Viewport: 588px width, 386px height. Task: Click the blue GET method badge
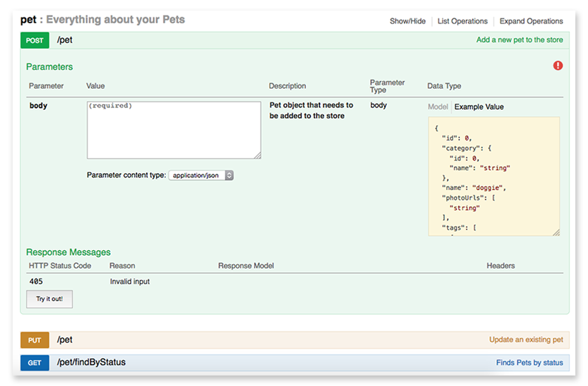(x=35, y=363)
